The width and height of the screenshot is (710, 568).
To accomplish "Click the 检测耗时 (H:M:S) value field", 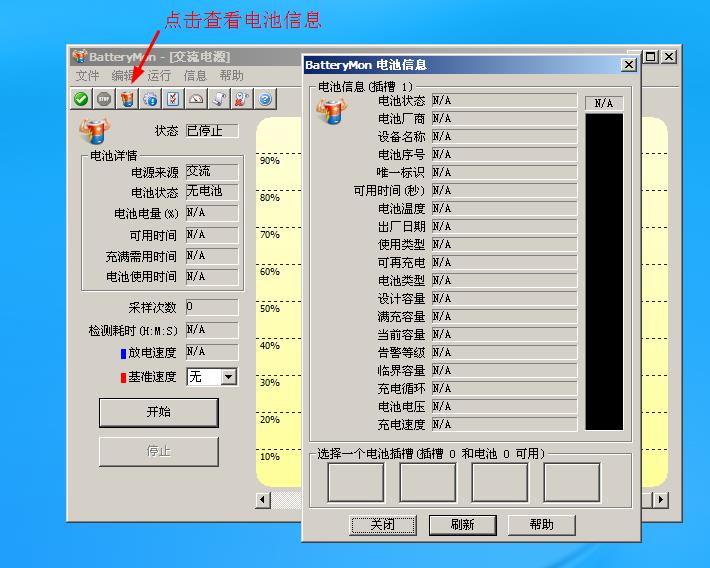I will [x=212, y=330].
